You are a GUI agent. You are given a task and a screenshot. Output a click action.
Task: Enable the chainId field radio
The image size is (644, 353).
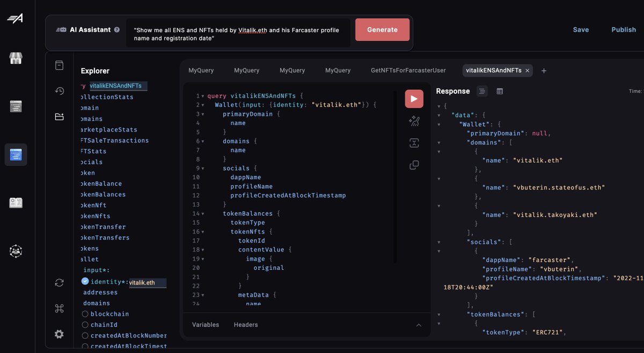coord(85,325)
